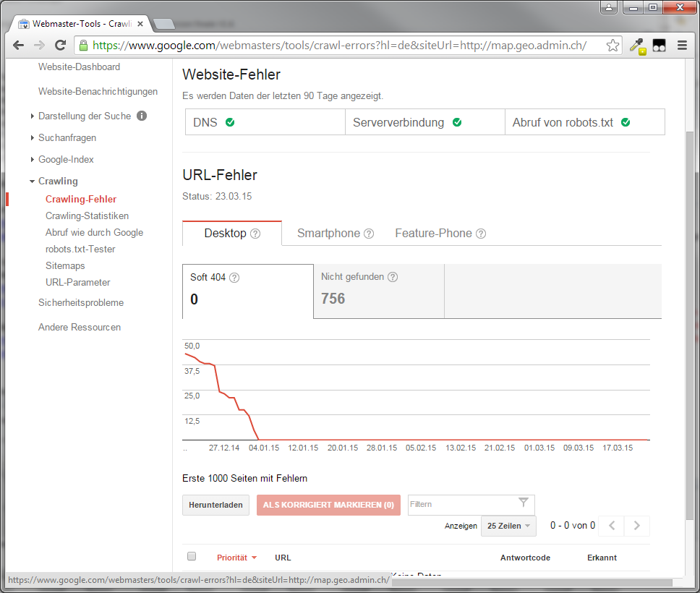Viewport: 700px width, 593px height.
Task: Click help icon beside Soft 404
Action: pos(234,278)
